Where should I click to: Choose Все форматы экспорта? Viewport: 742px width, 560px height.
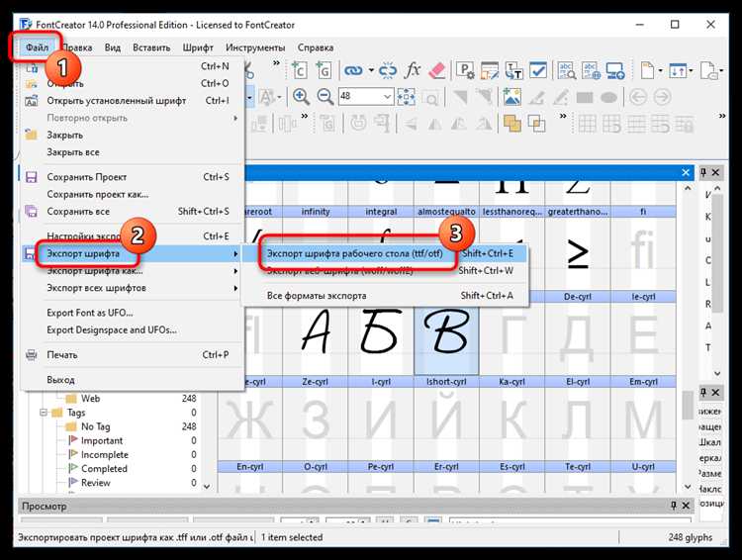tap(385, 296)
